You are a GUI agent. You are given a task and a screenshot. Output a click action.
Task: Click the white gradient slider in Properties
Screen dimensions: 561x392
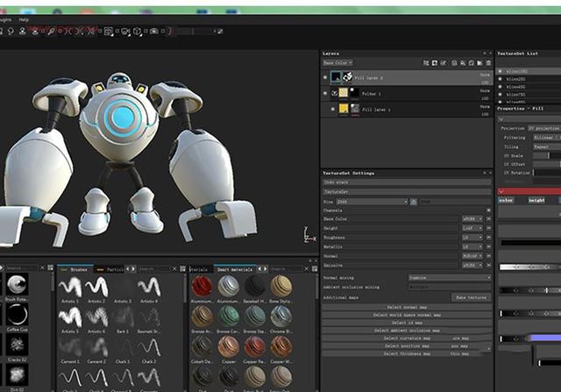tap(530, 267)
